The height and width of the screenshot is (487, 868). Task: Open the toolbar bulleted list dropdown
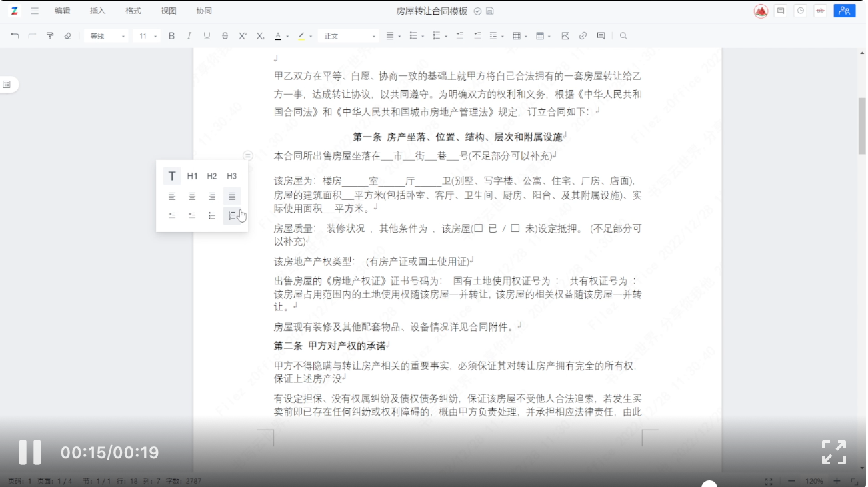point(417,36)
